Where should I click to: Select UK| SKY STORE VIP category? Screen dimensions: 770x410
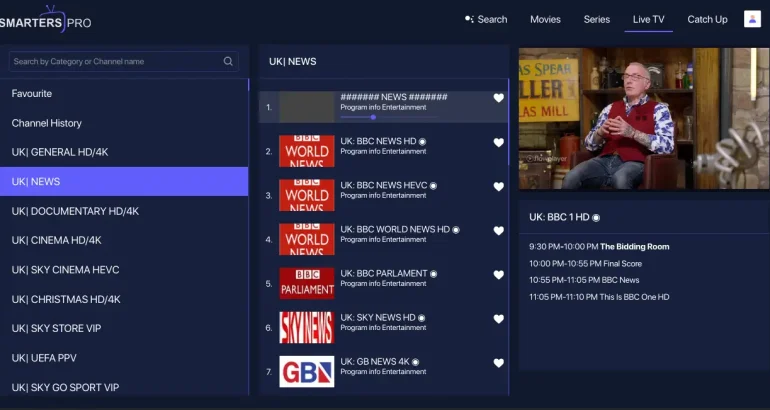click(x=124, y=328)
